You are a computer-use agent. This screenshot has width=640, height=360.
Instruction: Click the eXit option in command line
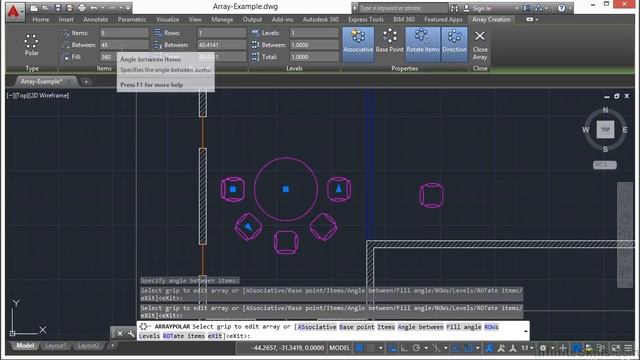[x=215, y=336]
